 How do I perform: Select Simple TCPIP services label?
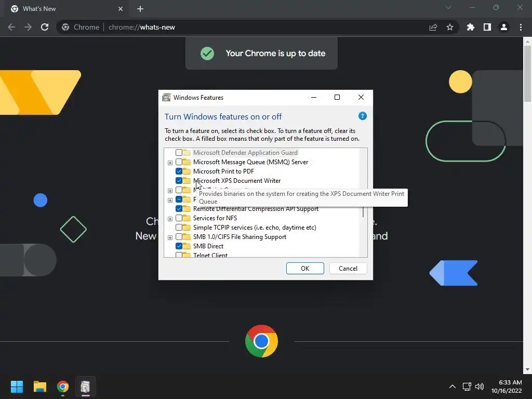[255, 228]
